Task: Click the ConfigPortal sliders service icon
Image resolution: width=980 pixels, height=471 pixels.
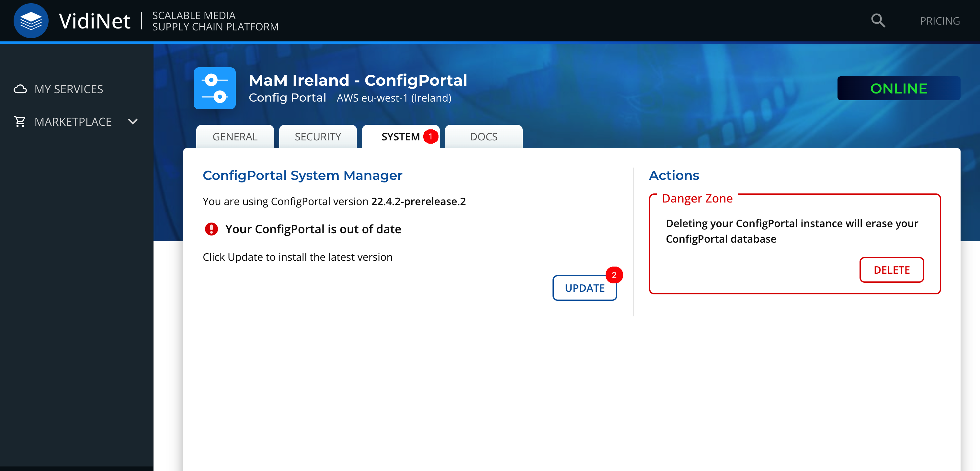Action: point(215,88)
